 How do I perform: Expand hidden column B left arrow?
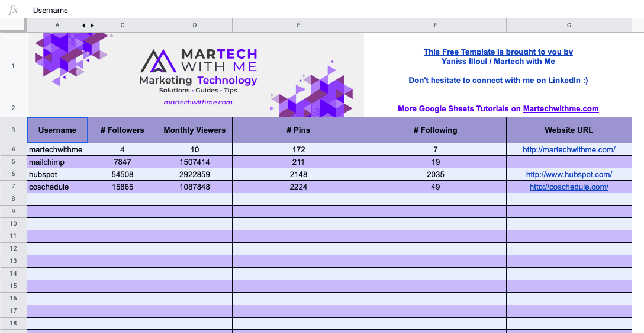84,25
